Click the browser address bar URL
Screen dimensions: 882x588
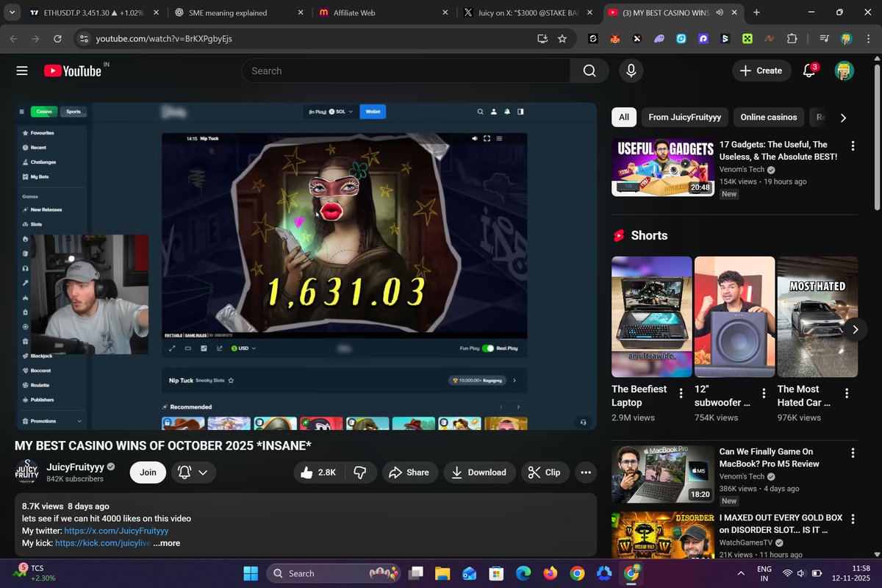(164, 38)
